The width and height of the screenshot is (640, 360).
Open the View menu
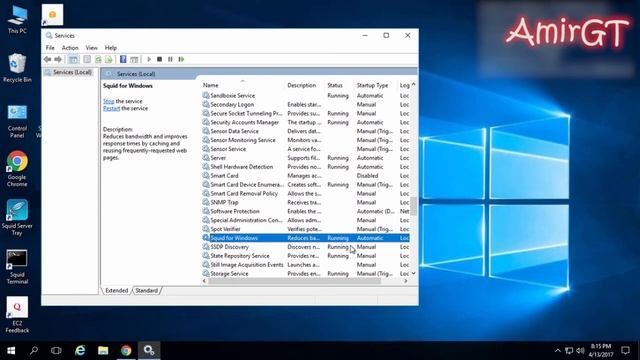tap(91, 48)
